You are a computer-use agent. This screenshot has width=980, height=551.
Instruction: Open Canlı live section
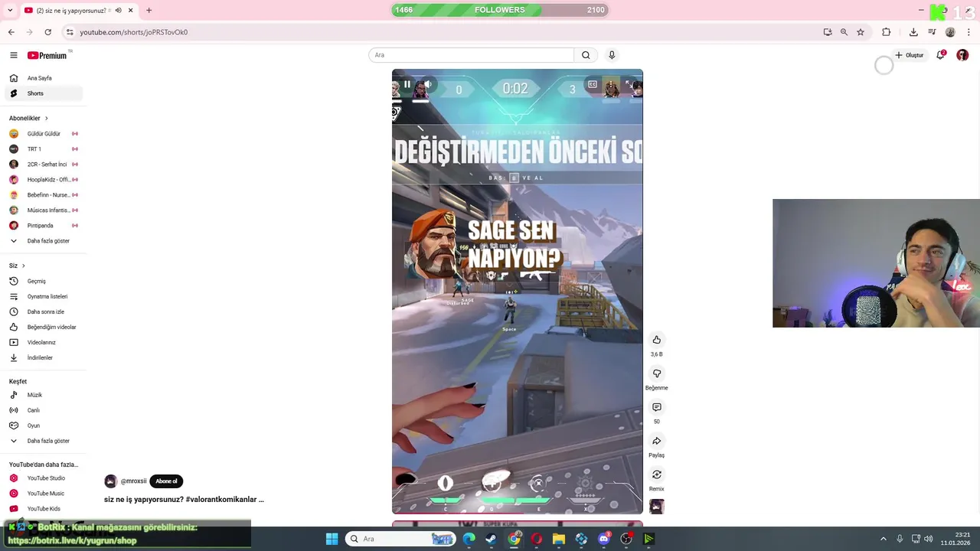[43, 410]
